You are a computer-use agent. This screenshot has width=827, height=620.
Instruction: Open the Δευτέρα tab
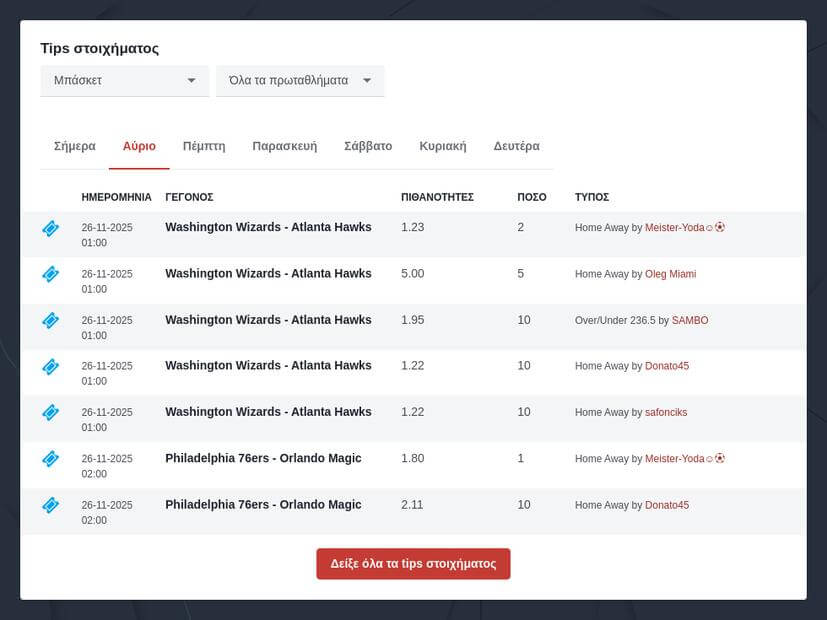coord(516,146)
